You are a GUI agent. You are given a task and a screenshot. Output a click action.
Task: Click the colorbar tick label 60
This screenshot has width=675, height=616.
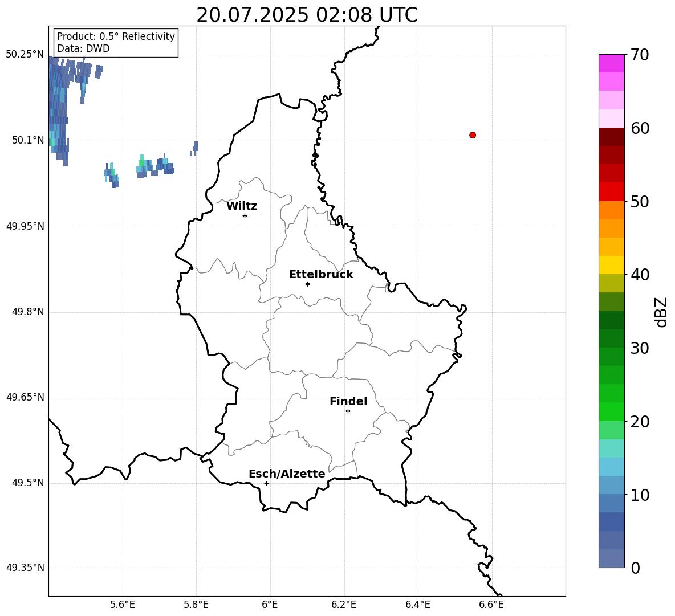pyautogui.click(x=640, y=128)
